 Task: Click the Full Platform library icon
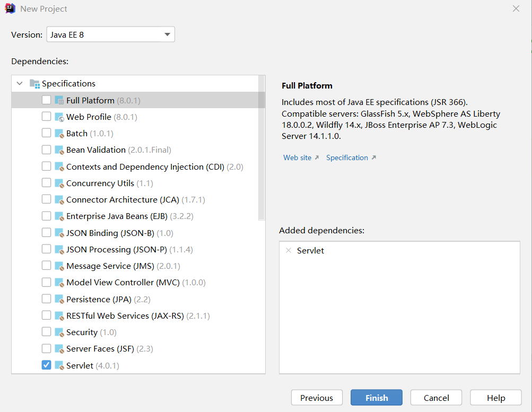(59, 100)
